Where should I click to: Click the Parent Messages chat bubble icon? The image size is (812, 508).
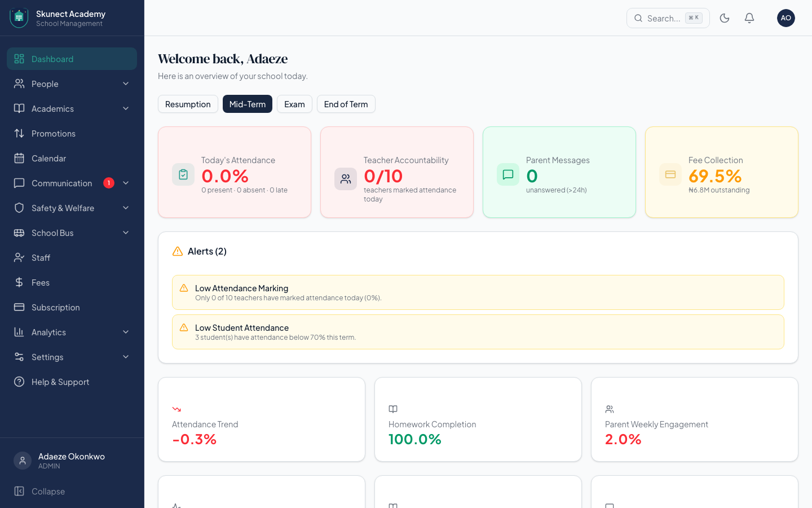pos(508,174)
